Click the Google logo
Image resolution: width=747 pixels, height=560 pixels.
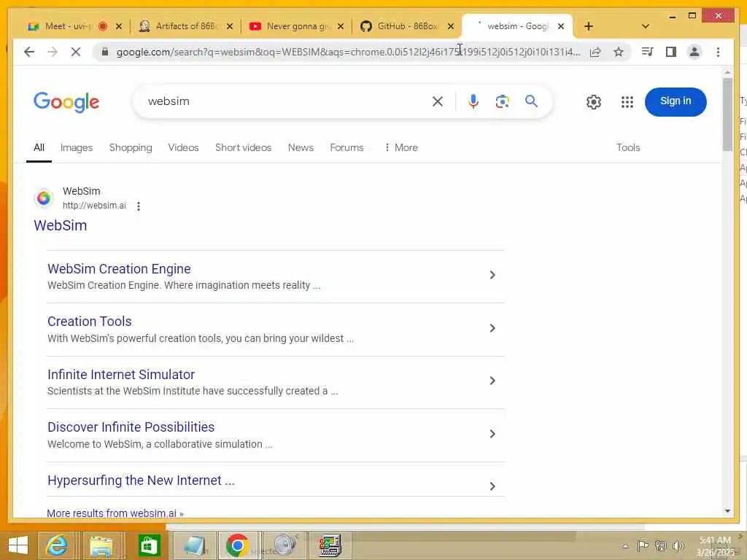[x=66, y=102]
